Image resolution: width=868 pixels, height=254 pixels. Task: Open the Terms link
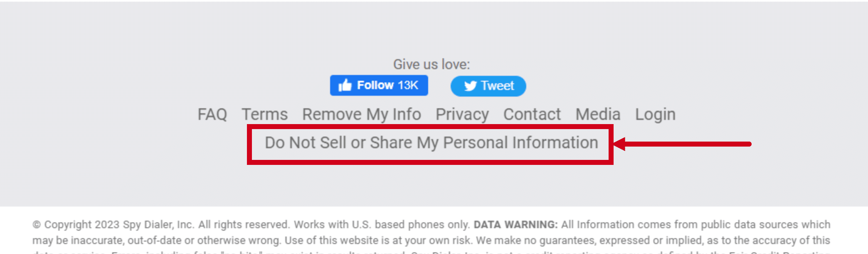[265, 115]
